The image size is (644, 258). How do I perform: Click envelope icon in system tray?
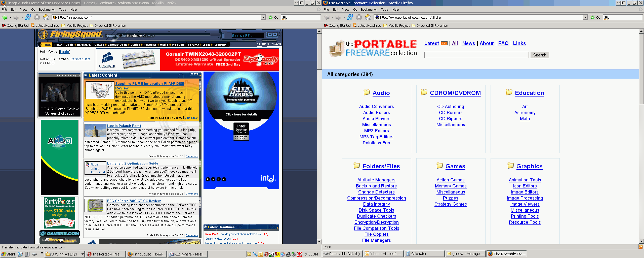click(249, 254)
